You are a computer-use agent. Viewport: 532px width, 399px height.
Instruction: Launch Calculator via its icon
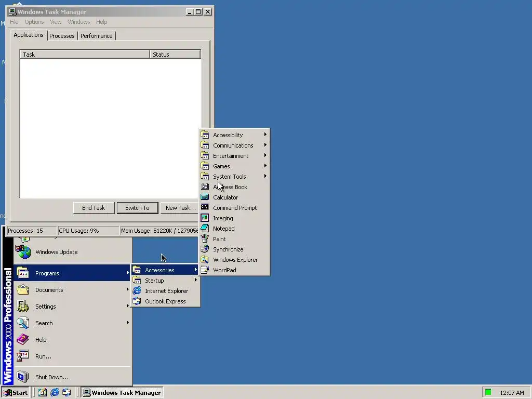pyautogui.click(x=205, y=197)
